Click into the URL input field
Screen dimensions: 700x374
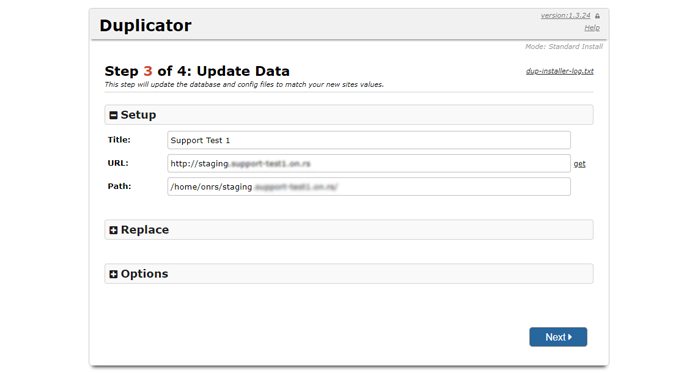click(x=369, y=163)
